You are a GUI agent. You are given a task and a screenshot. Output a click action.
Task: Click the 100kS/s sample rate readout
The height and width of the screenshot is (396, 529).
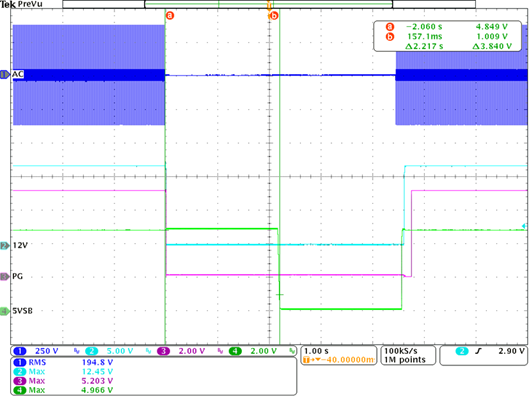point(400,351)
